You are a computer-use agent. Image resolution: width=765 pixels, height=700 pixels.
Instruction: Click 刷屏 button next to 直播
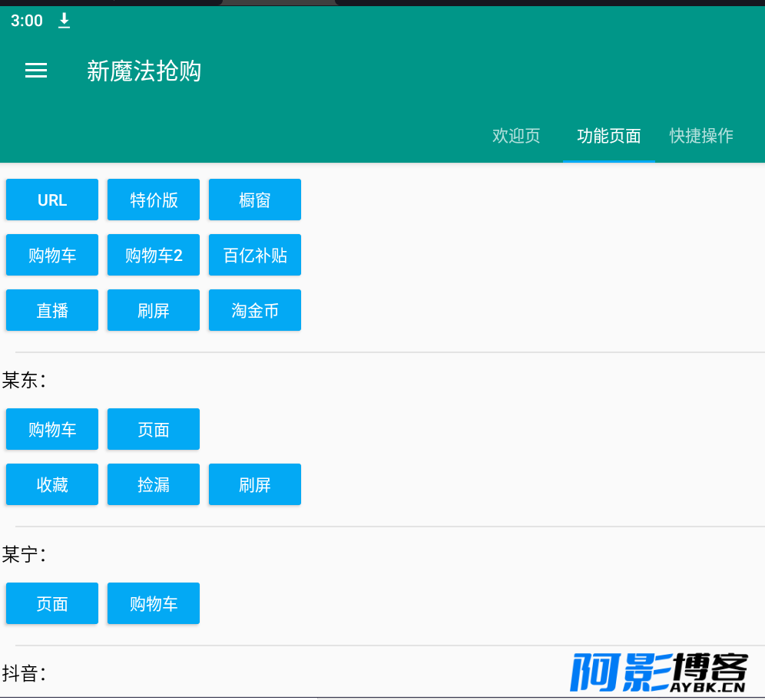pyautogui.click(x=154, y=311)
